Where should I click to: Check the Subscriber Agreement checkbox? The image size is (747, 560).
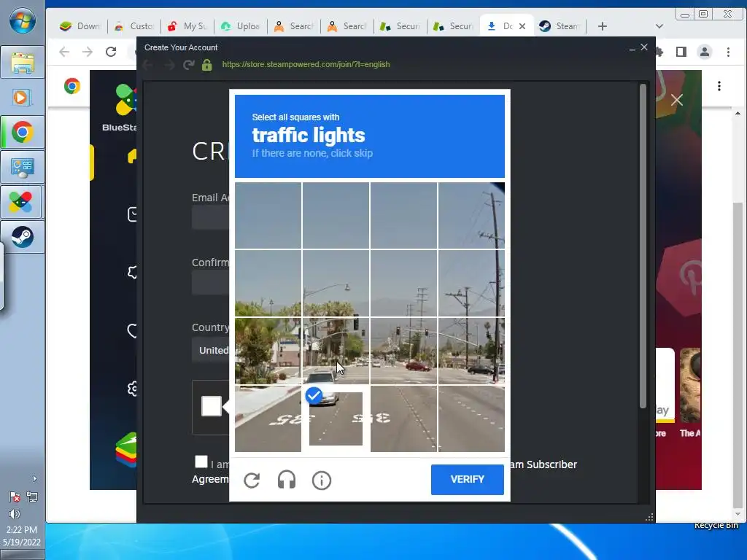[x=201, y=462]
